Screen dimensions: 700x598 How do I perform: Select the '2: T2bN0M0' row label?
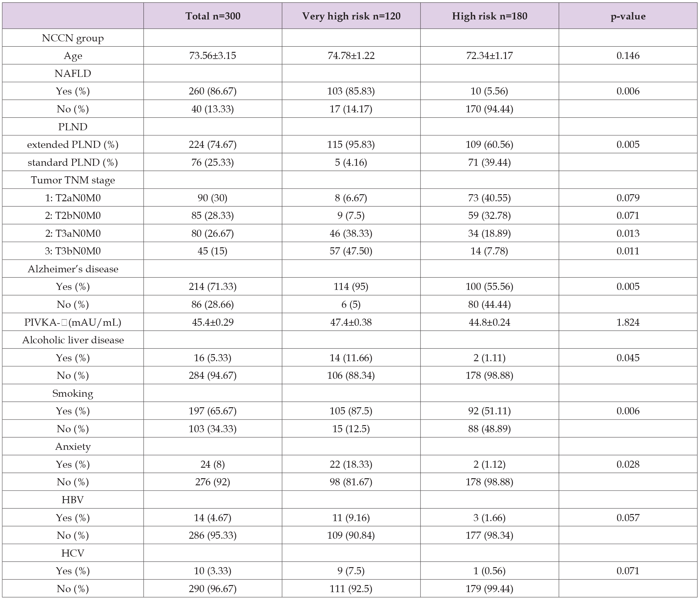72,215
